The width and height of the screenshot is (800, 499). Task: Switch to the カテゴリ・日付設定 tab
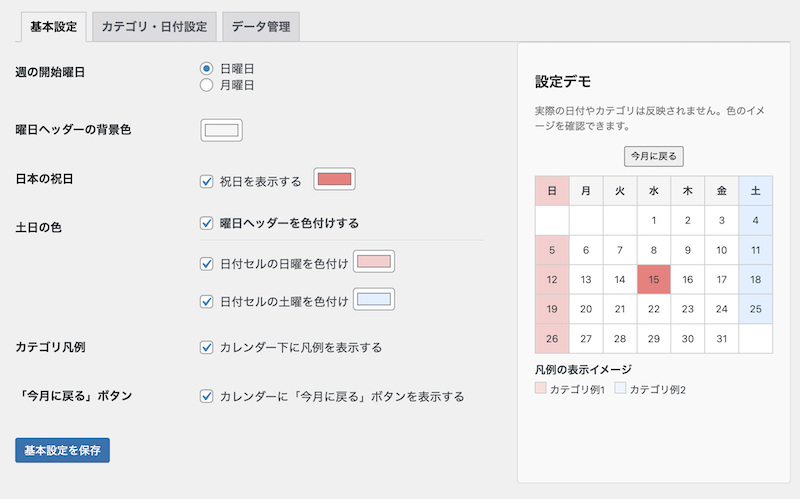click(154, 27)
